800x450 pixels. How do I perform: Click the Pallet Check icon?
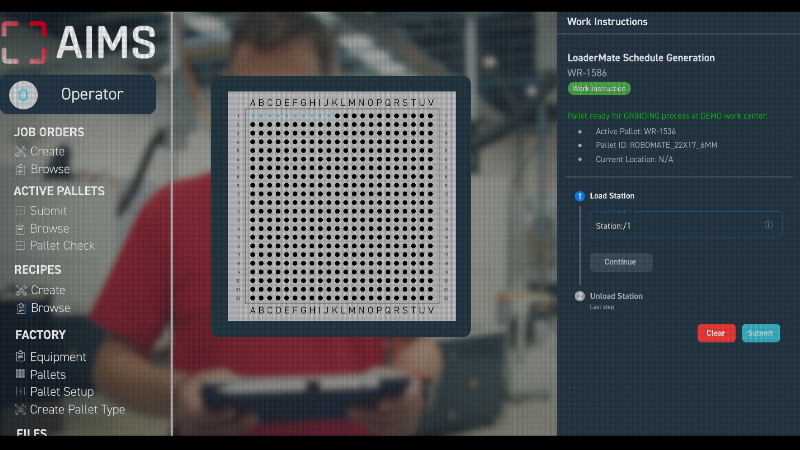(x=20, y=246)
